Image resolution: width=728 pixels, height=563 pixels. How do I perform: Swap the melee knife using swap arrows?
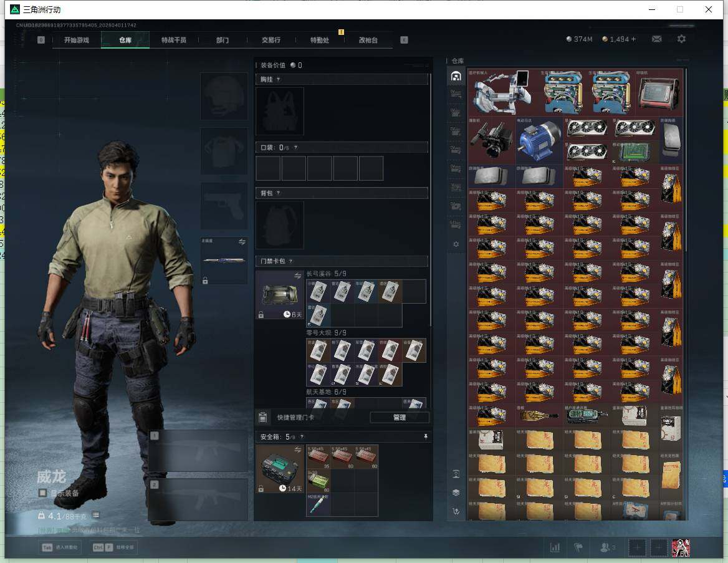click(x=242, y=241)
